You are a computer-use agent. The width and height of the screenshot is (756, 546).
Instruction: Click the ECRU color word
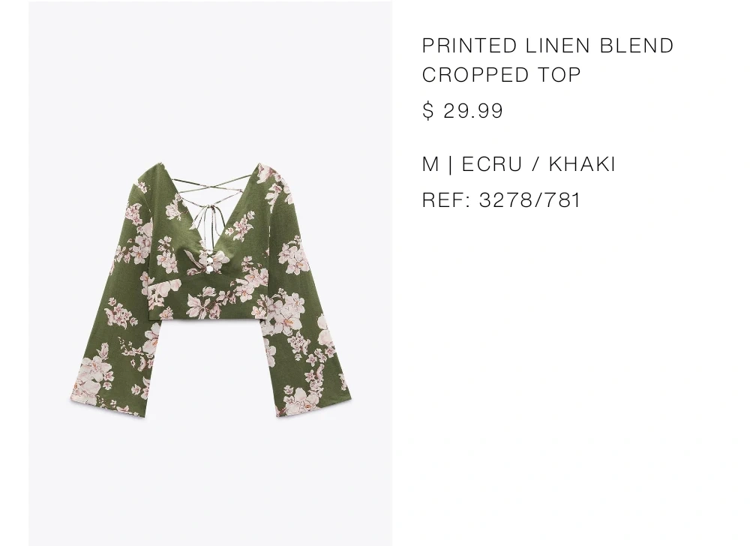click(492, 164)
